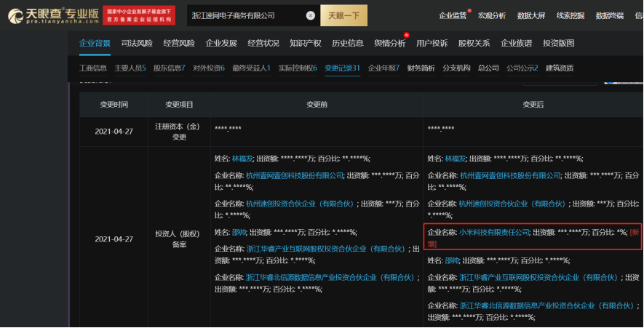644x328 pixels.
Task: Open the 股东信息7 sub-tab
Action: click(170, 68)
